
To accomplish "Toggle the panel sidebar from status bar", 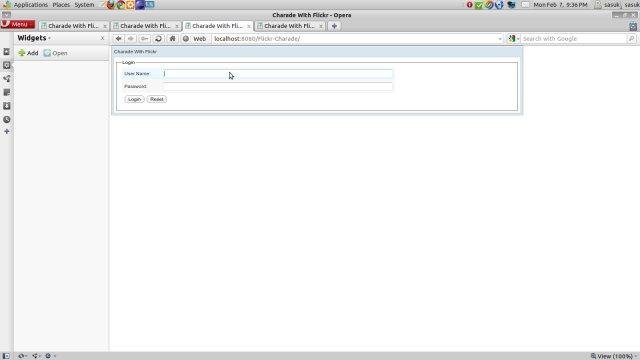I will click(6, 356).
